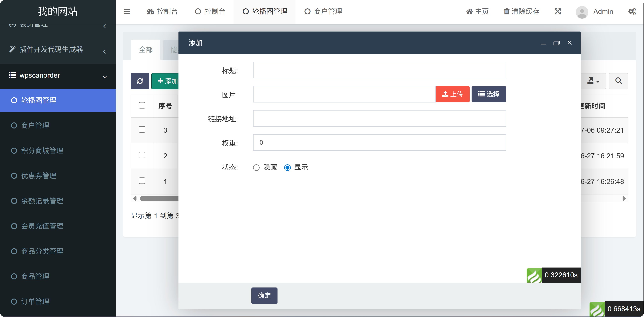Open the export dropdown in table toolbar

(594, 81)
